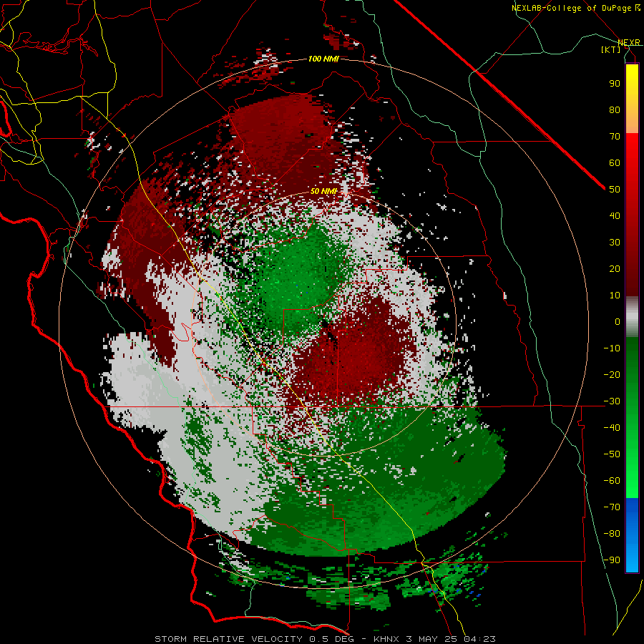Click the 30 value on the scale

click(615, 243)
